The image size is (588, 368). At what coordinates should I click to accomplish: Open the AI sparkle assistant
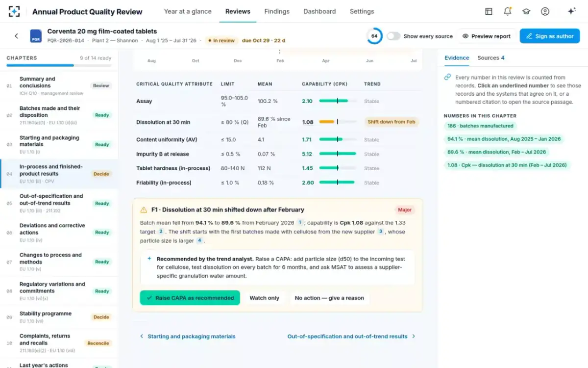point(571,11)
